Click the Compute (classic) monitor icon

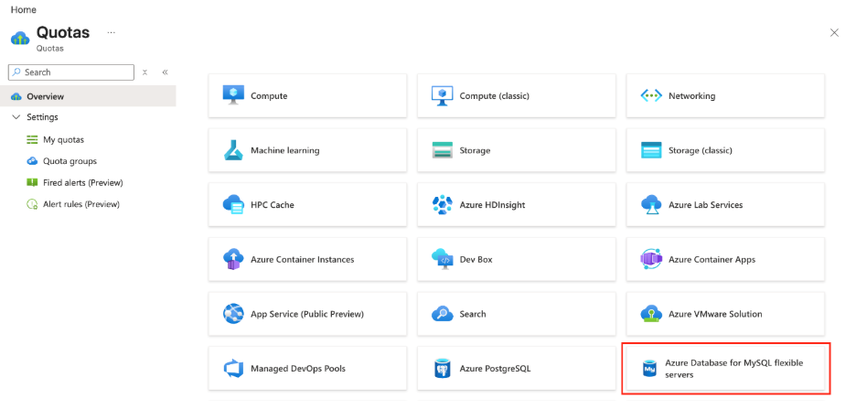coord(442,95)
